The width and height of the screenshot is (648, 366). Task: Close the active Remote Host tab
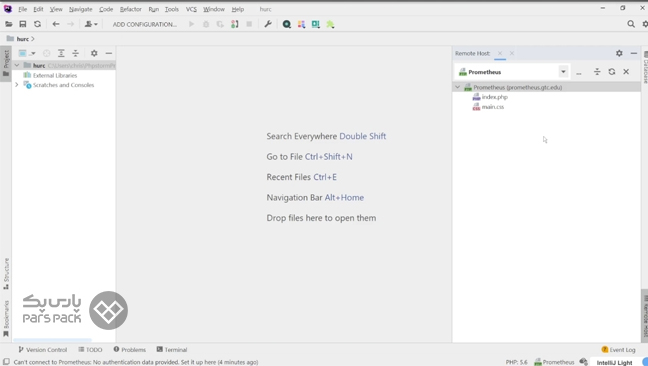(x=500, y=53)
